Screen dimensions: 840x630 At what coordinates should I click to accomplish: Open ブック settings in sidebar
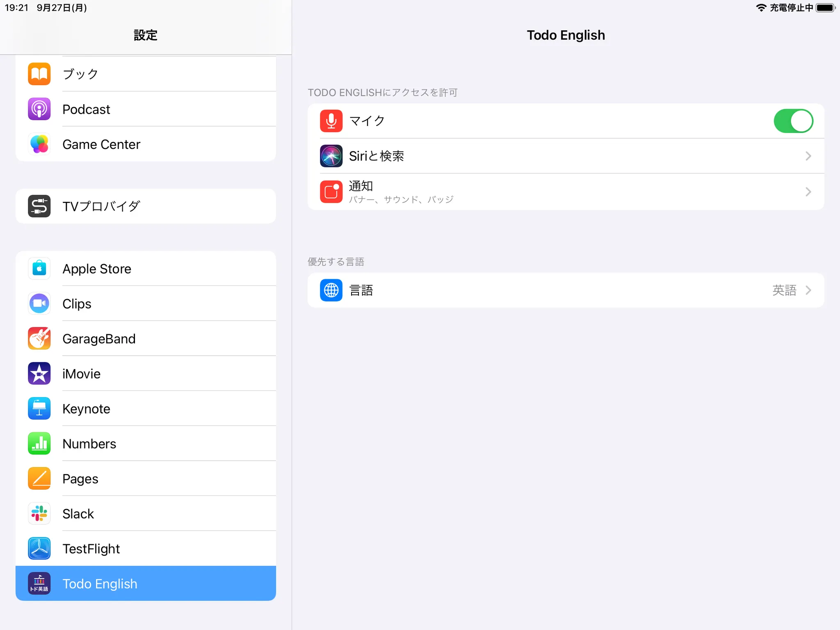point(146,74)
